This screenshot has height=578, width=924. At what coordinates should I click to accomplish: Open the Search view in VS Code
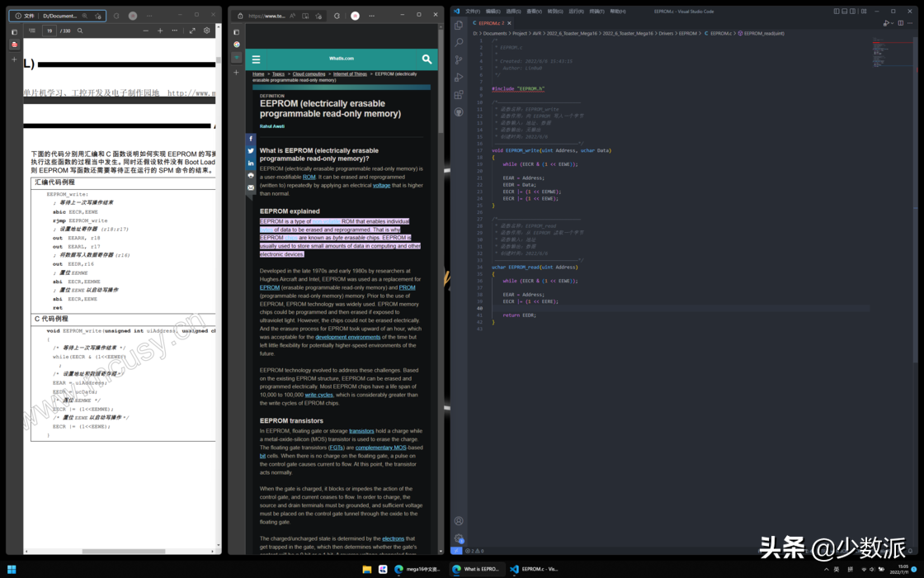459,42
